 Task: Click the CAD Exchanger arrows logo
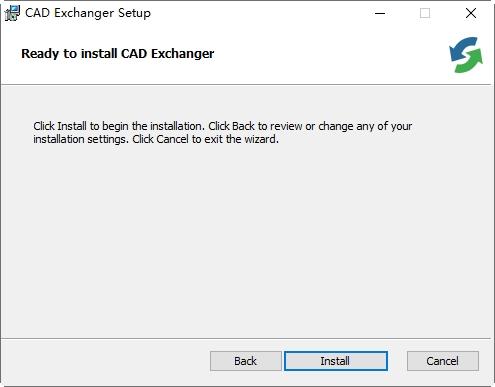tap(466, 55)
